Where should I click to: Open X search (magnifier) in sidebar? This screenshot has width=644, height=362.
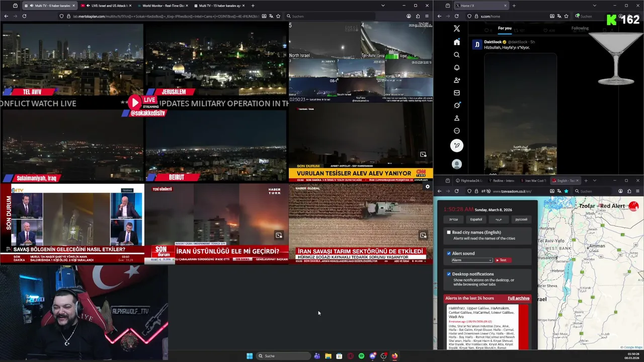tap(457, 55)
